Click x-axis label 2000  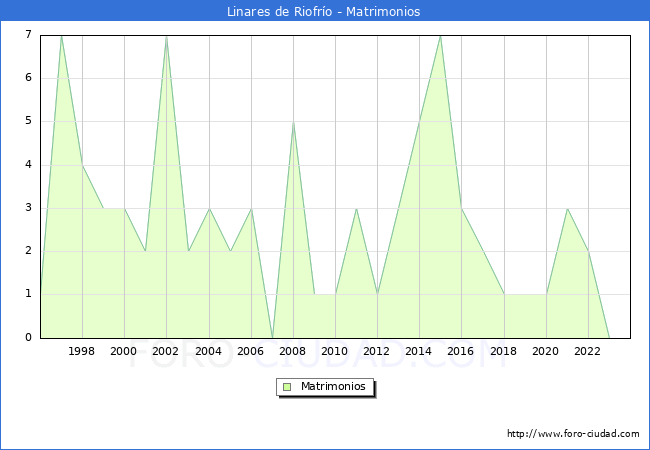click(124, 351)
